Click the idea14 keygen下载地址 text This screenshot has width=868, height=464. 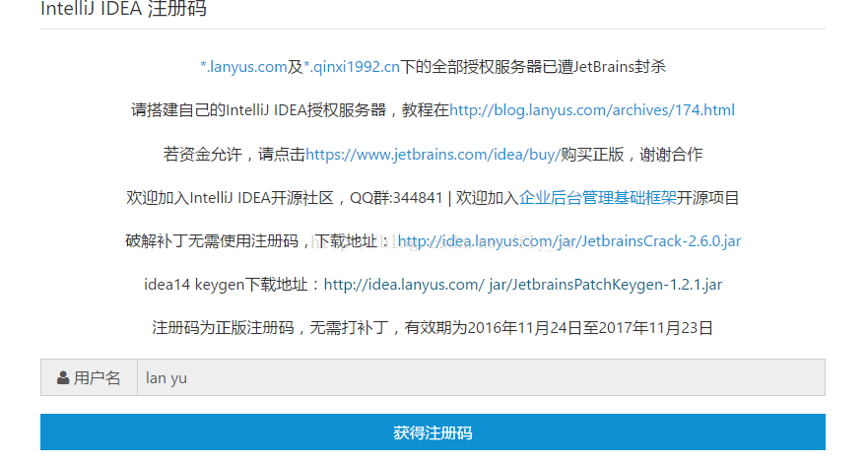click(x=226, y=284)
